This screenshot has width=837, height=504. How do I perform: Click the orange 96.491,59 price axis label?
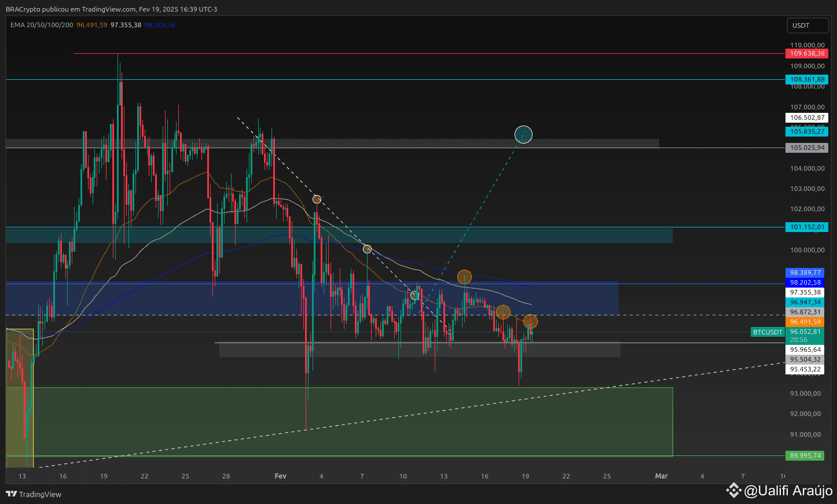(x=805, y=322)
